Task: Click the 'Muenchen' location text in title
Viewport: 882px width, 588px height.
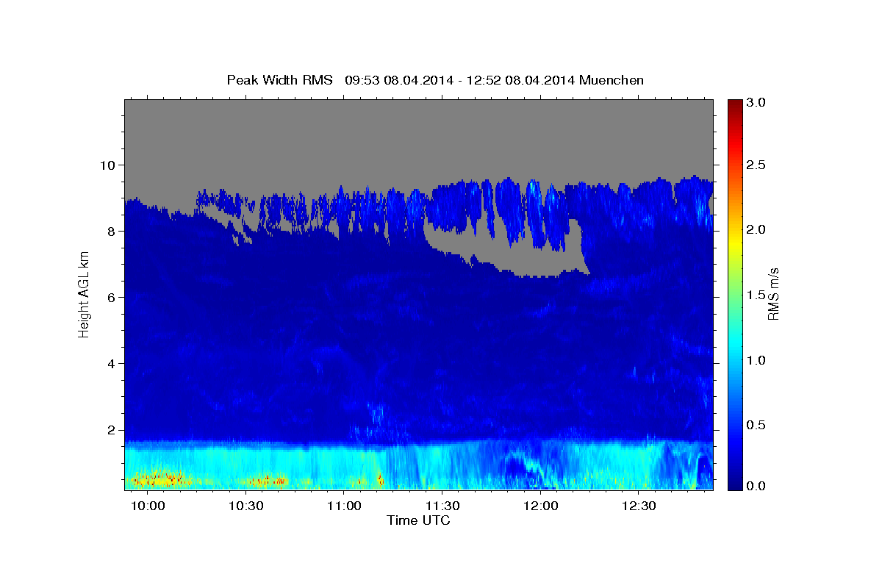Action: pyautogui.click(x=612, y=79)
